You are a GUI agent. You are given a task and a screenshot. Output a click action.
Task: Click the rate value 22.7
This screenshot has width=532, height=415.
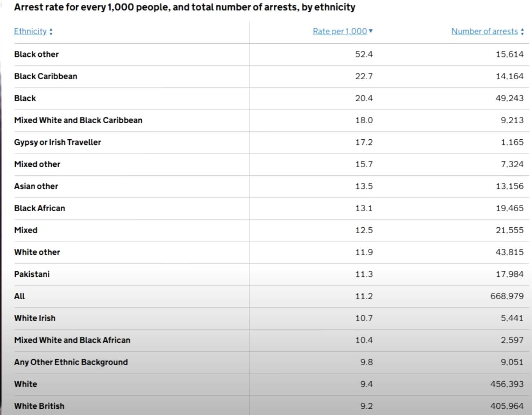pos(364,76)
